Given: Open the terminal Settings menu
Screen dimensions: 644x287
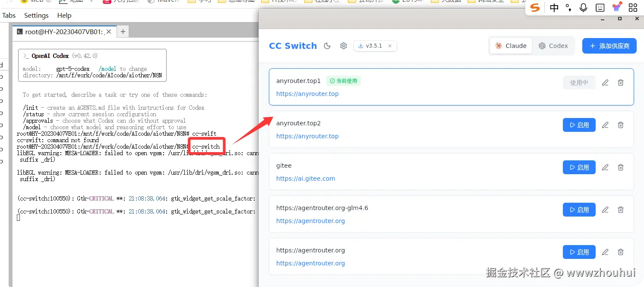Looking at the screenshot, I should (36, 15).
